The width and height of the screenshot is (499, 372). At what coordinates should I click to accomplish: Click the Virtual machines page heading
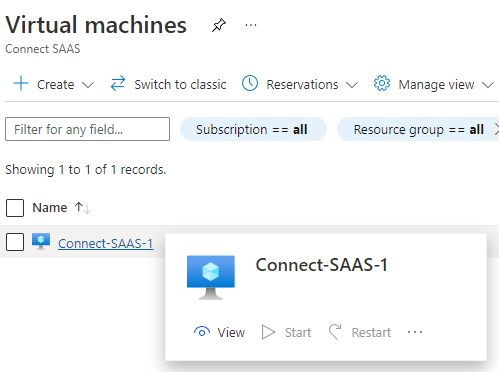click(x=96, y=25)
